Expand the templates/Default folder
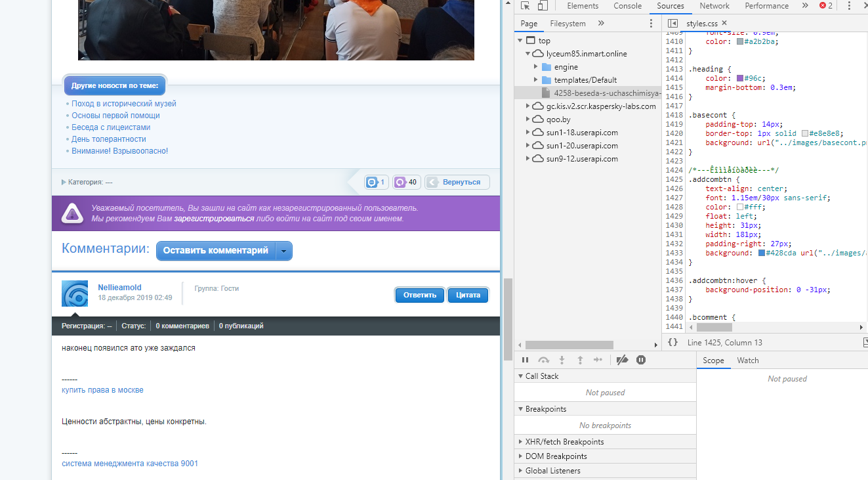The image size is (868, 480). (535, 80)
